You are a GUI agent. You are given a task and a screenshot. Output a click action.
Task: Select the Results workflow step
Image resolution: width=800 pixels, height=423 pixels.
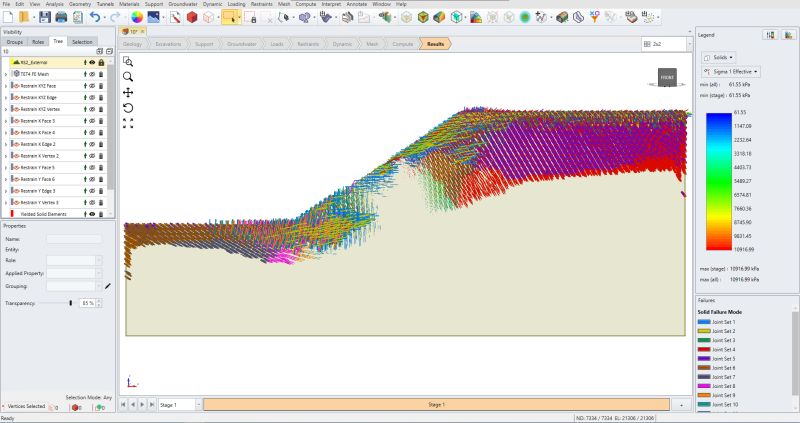[x=435, y=44]
